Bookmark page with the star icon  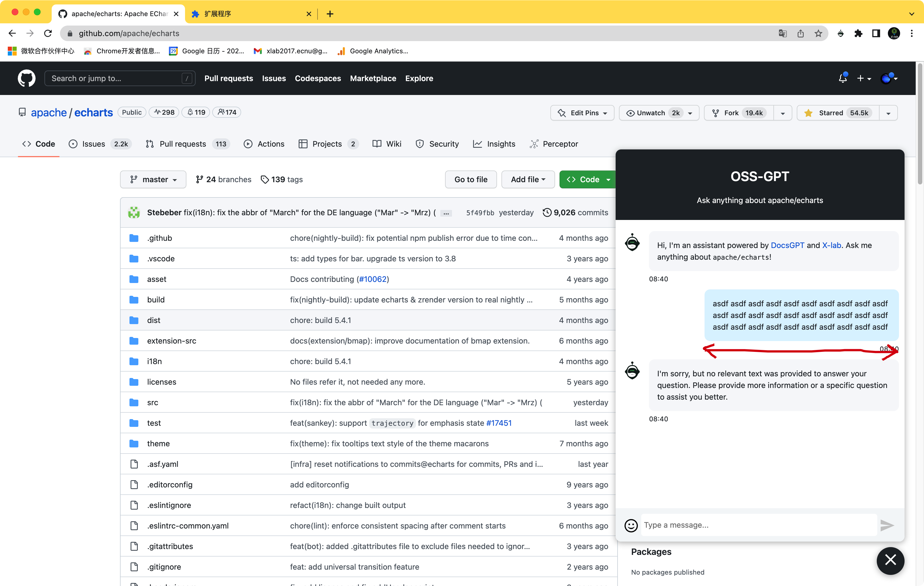point(818,33)
